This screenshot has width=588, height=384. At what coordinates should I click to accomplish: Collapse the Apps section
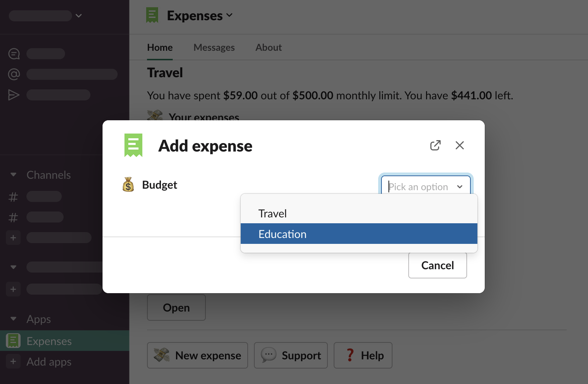pos(14,319)
